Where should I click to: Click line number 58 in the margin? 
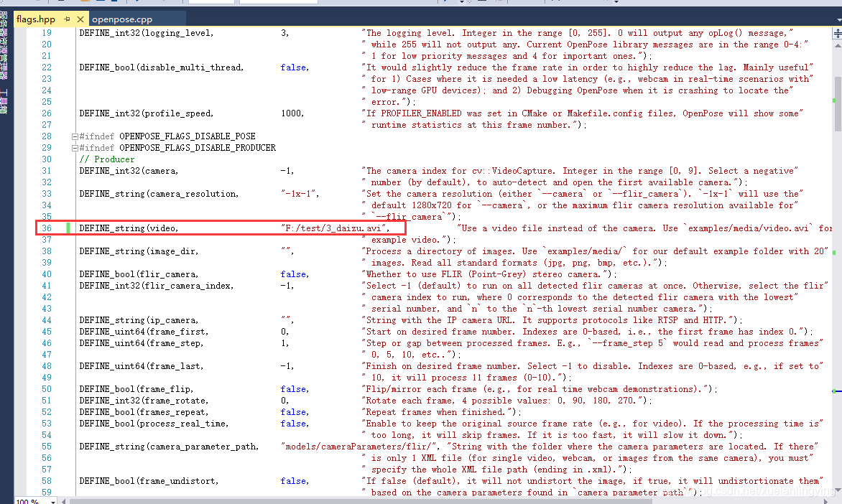point(47,482)
